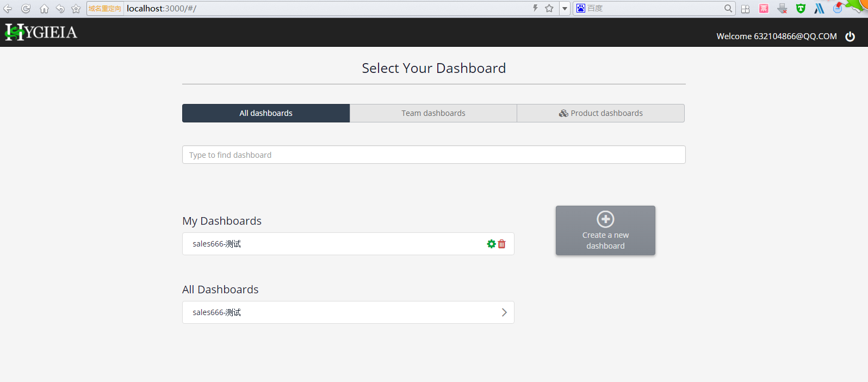Click Create a new dashboard button
This screenshot has height=382, width=868.
coord(605,231)
